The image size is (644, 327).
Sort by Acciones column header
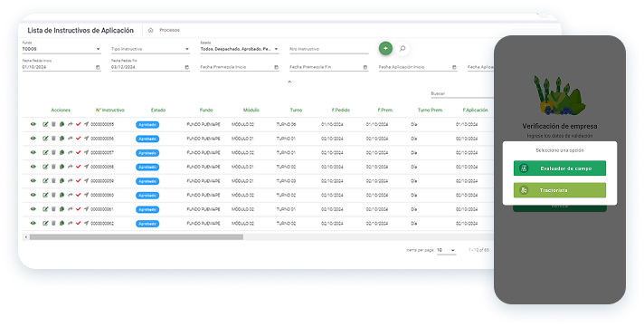point(61,111)
